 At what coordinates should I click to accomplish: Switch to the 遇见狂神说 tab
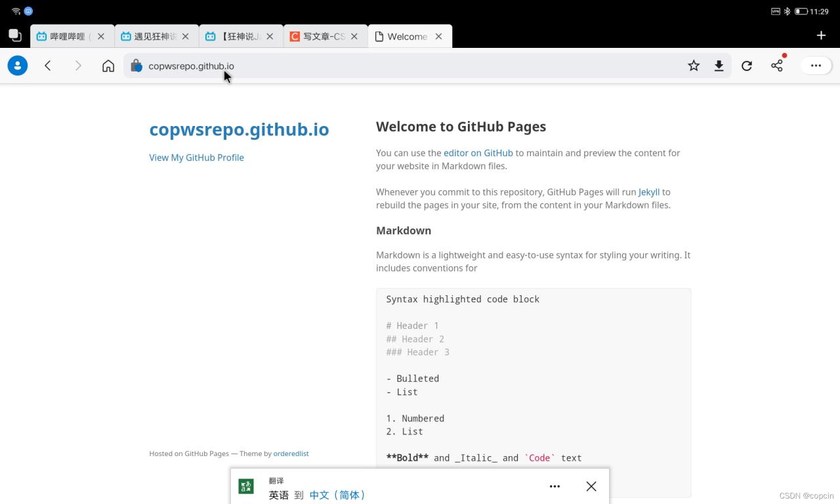click(156, 37)
